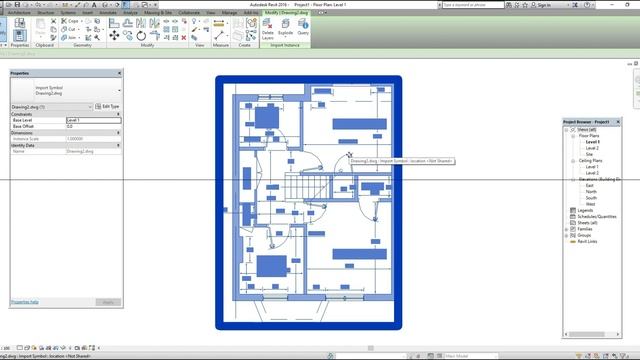
Task: Collapse the Ceiling Plans tree node
Action: click(573, 161)
